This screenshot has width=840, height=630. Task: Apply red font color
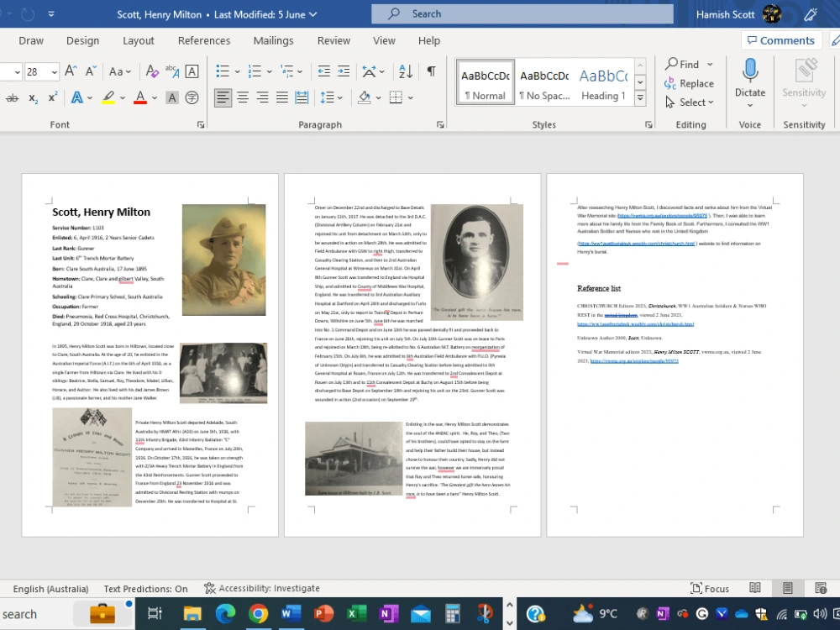[140, 97]
